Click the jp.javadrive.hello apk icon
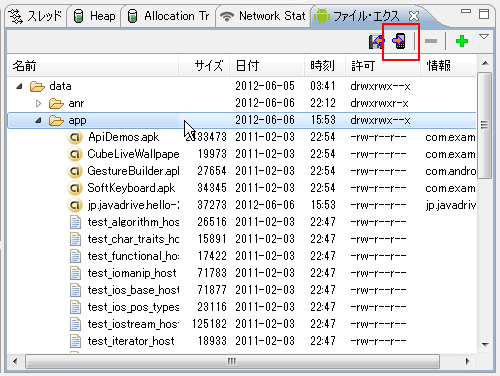The height and width of the screenshot is (376, 500). coord(75,205)
